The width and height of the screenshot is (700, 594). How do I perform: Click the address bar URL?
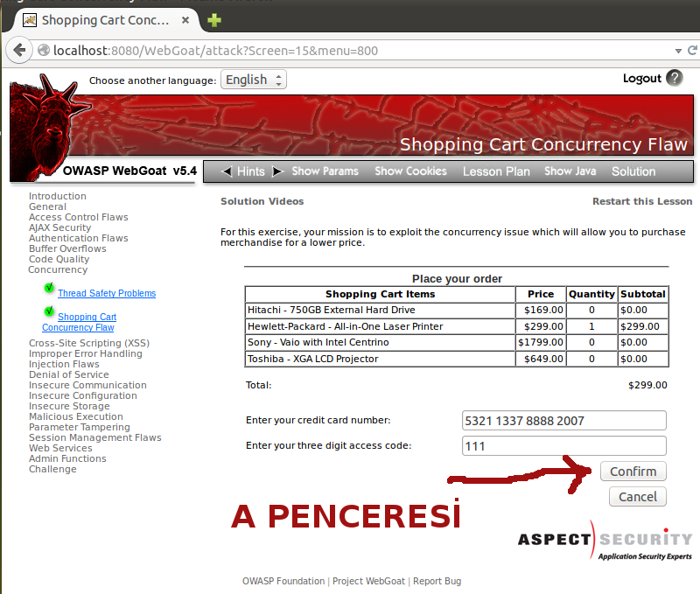tap(215, 51)
